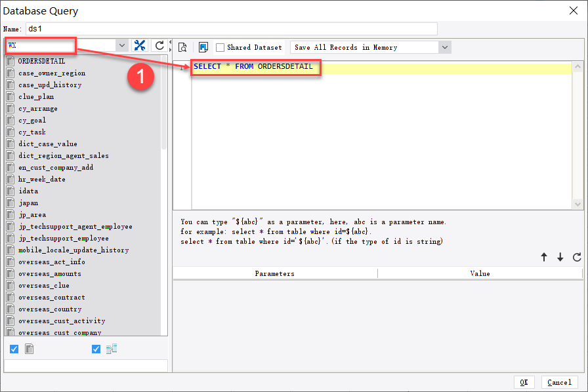Cancel the Database Query dialog
Viewport: 588px width, 392px height.
[x=559, y=382]
